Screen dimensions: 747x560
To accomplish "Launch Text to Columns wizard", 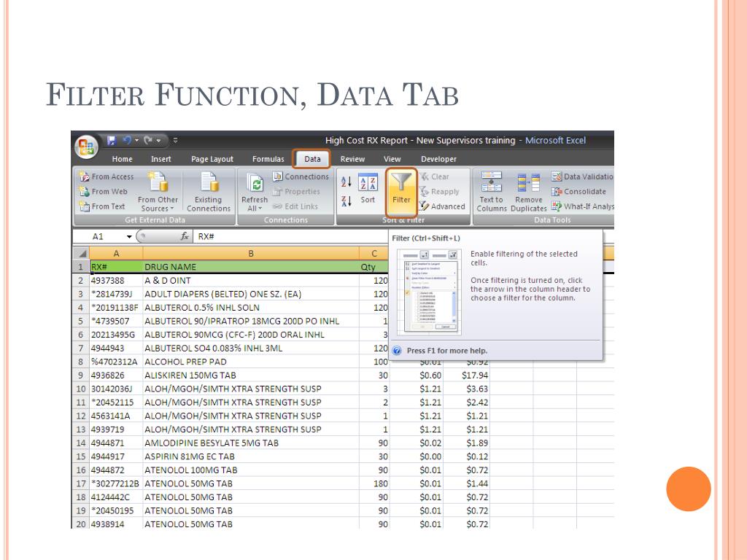I will (491, 192).
